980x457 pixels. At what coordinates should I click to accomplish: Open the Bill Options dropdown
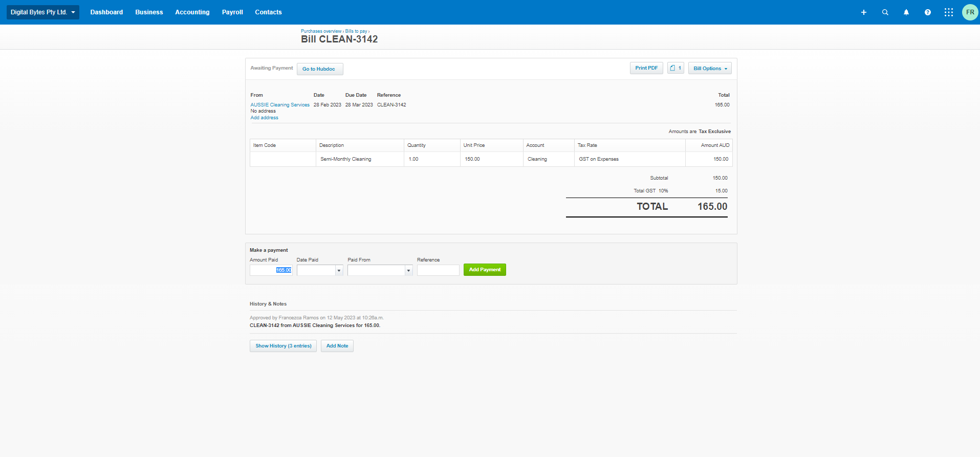click(710, 69)
